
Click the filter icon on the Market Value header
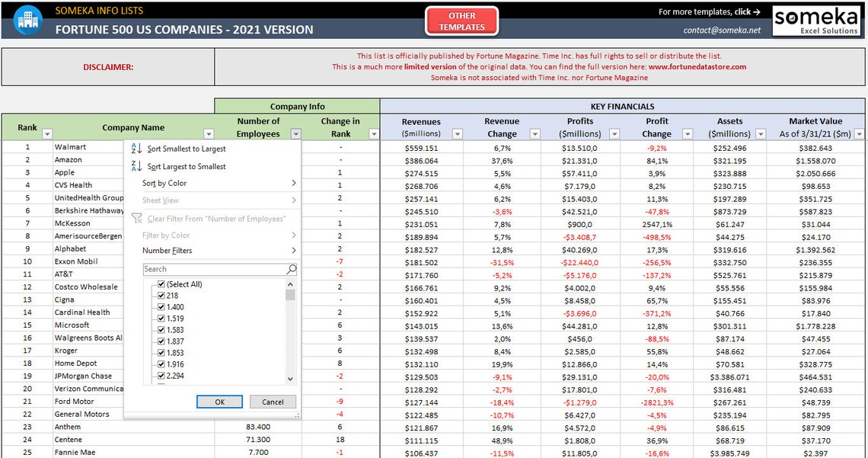860,133
